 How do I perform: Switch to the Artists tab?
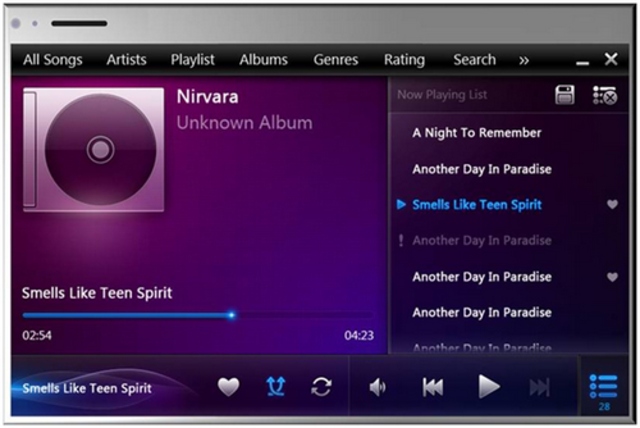point(127,60)
